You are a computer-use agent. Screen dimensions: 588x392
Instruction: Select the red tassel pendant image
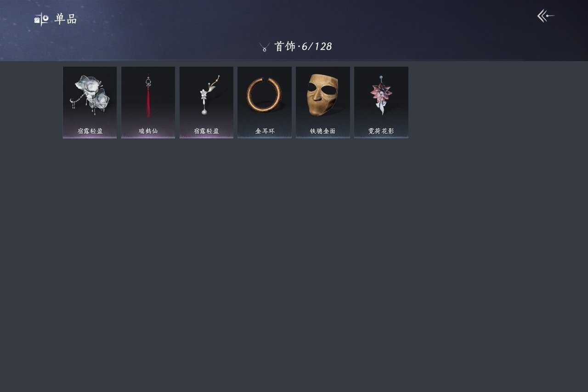pos(148,97)
